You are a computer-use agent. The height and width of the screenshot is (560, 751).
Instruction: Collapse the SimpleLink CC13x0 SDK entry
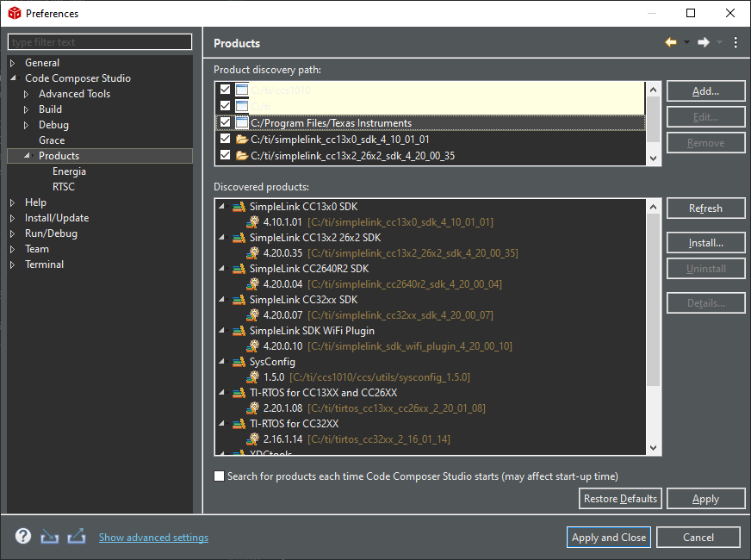(x=221, y=207)
